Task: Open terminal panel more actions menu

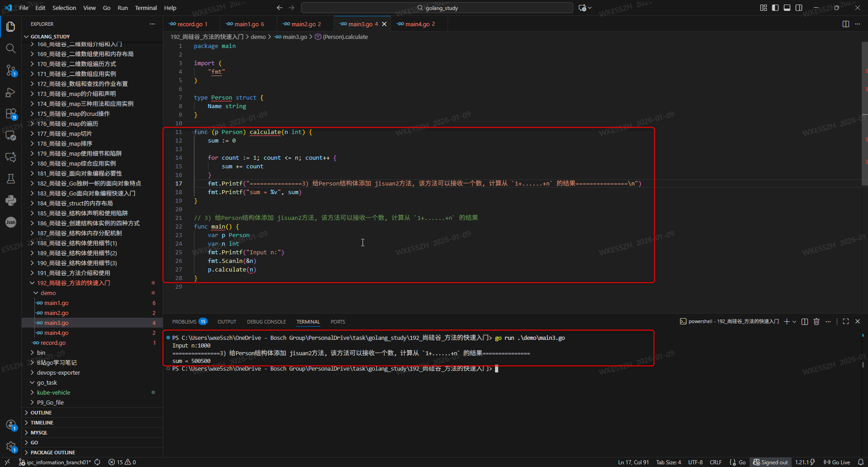Action: click(828, 322)
